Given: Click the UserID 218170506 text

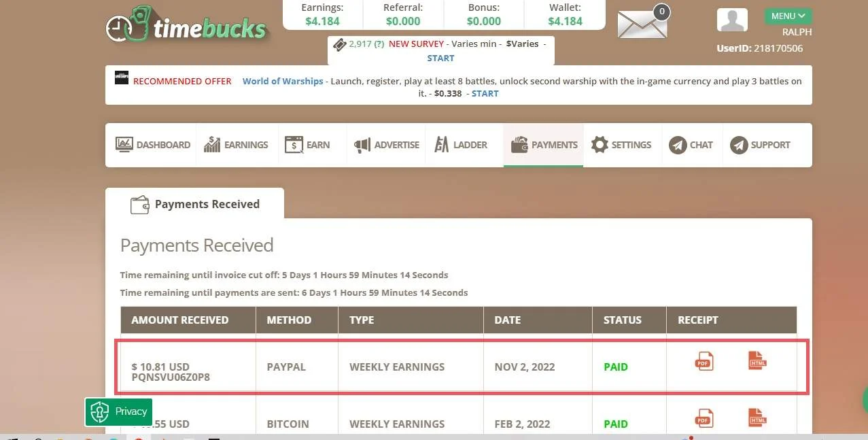Looking at the screenshot, I should point(760,48).
